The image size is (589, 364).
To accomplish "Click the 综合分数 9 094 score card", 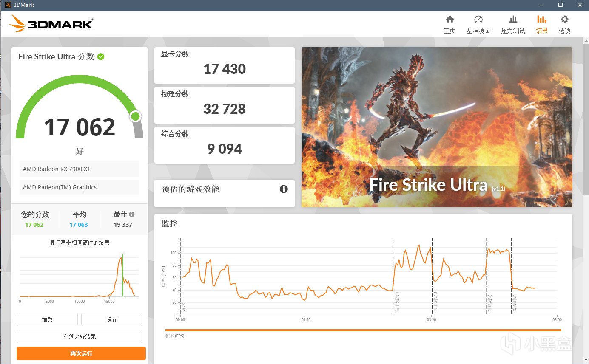I will (225, 145).
